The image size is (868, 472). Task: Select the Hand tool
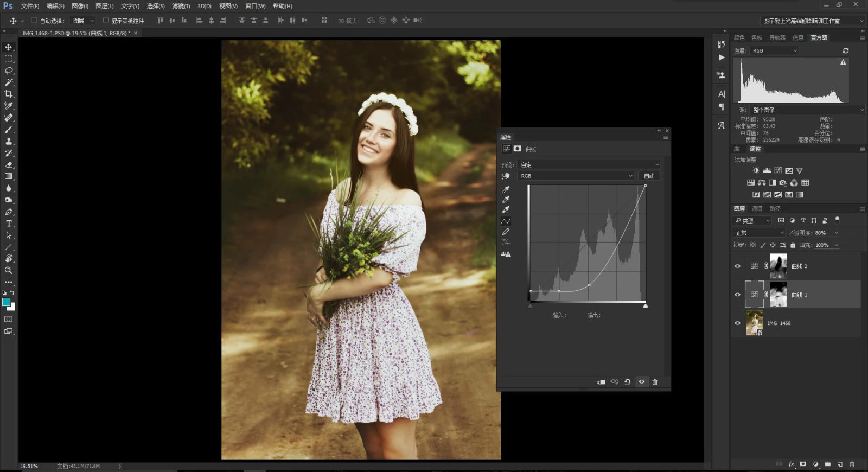pyautogui.click(x=9, y=259)
